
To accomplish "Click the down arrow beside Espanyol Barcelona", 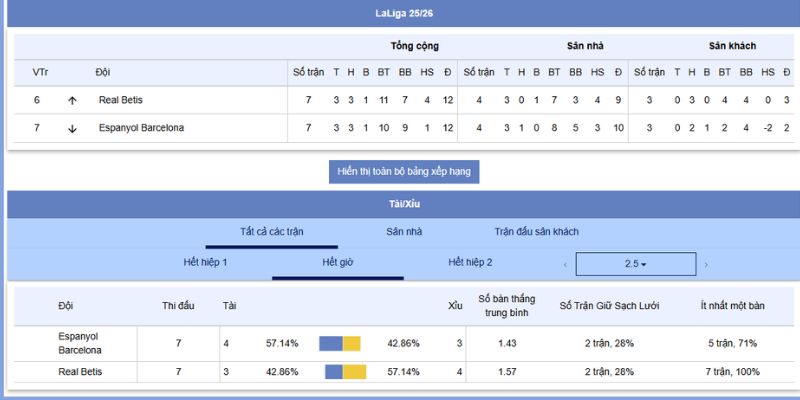I will [72, 128].
